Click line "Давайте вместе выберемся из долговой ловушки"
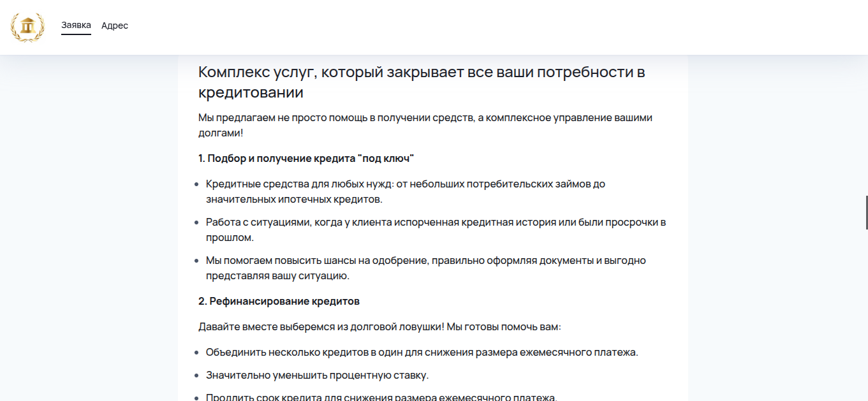This screenshot has width=868, height=401. pos(379,326)
